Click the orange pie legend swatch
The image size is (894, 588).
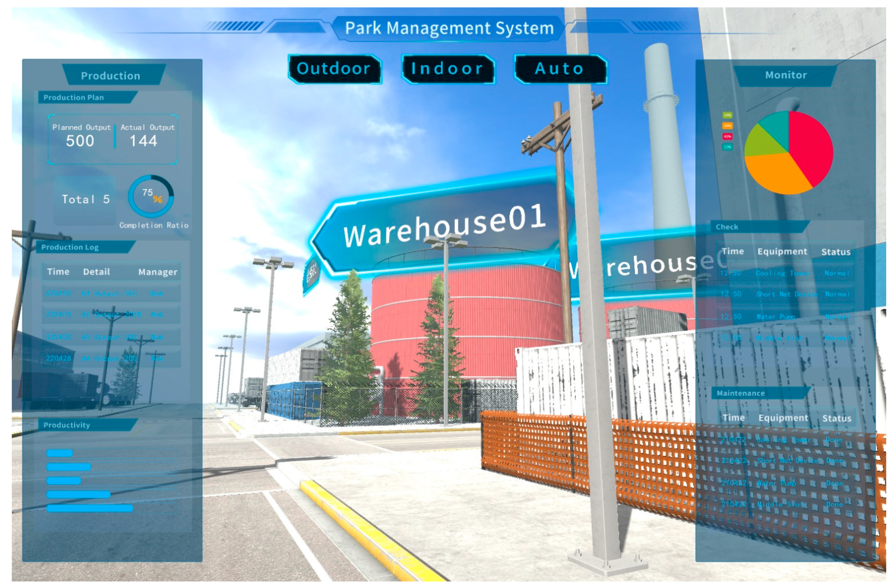[728, 126]
